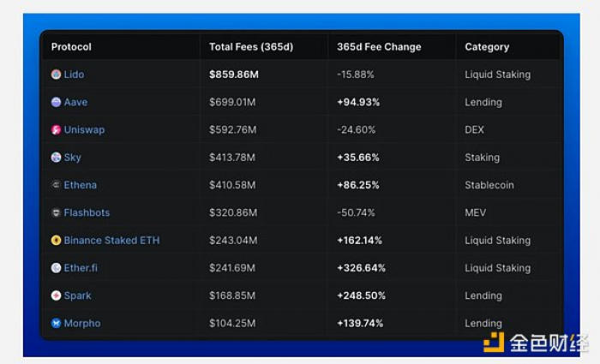The height and width of the screenshot is (364, 600).
Task: Sort by Total Fees (365d) header
Action: click(x=251, y=47)
